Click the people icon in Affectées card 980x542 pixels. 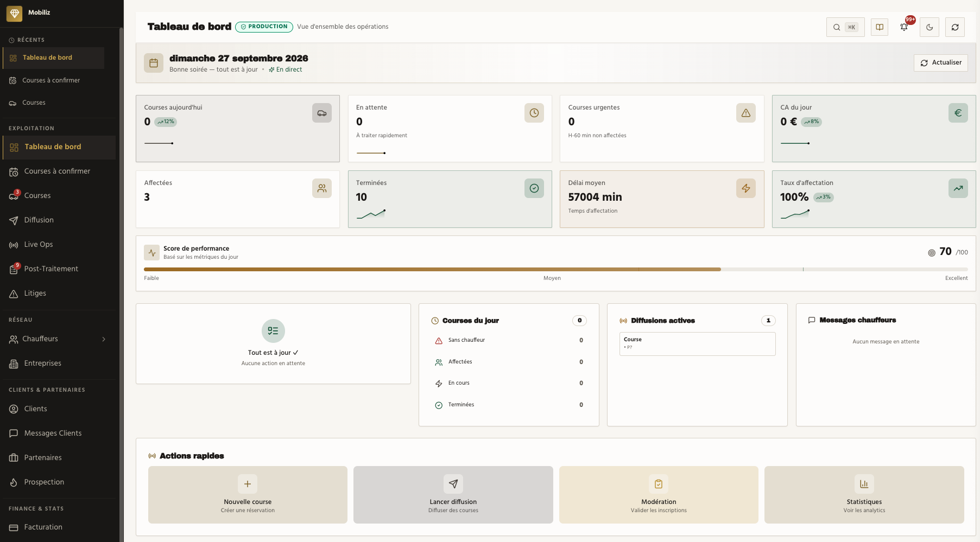(x=322, y=188)
